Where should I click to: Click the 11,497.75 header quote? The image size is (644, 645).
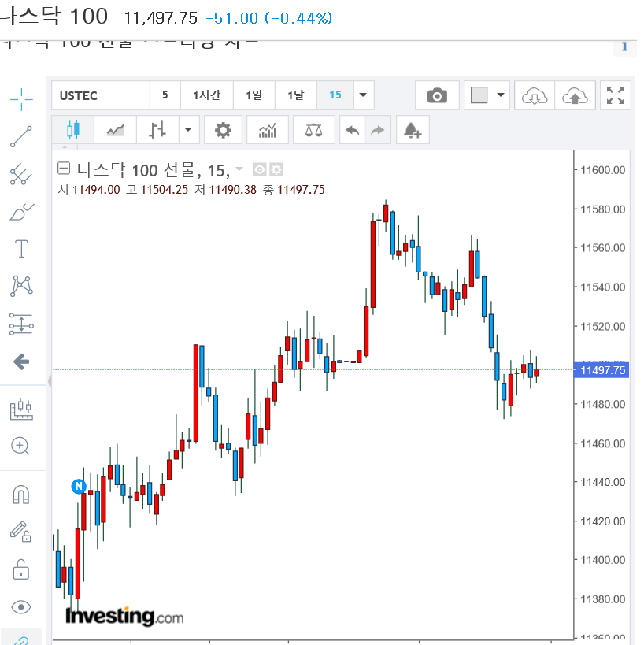tap(161, 18)
